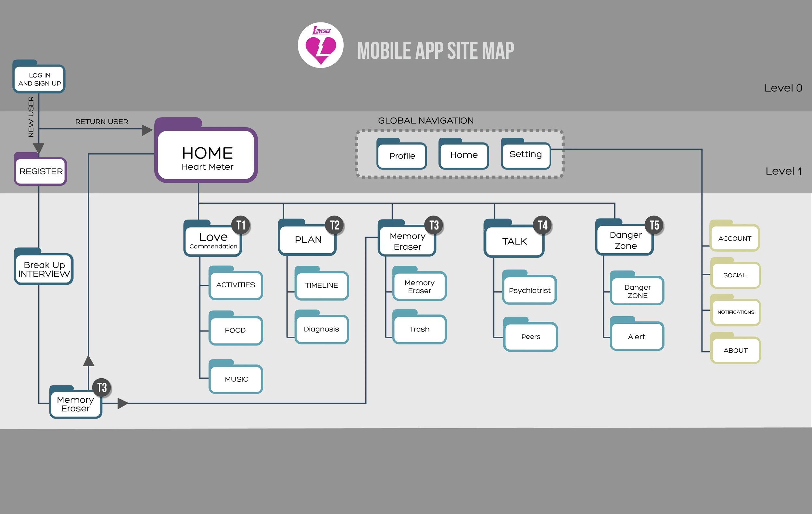
Task: Select the Trash folder under Memory Eraser
Action: coord(419,329)
